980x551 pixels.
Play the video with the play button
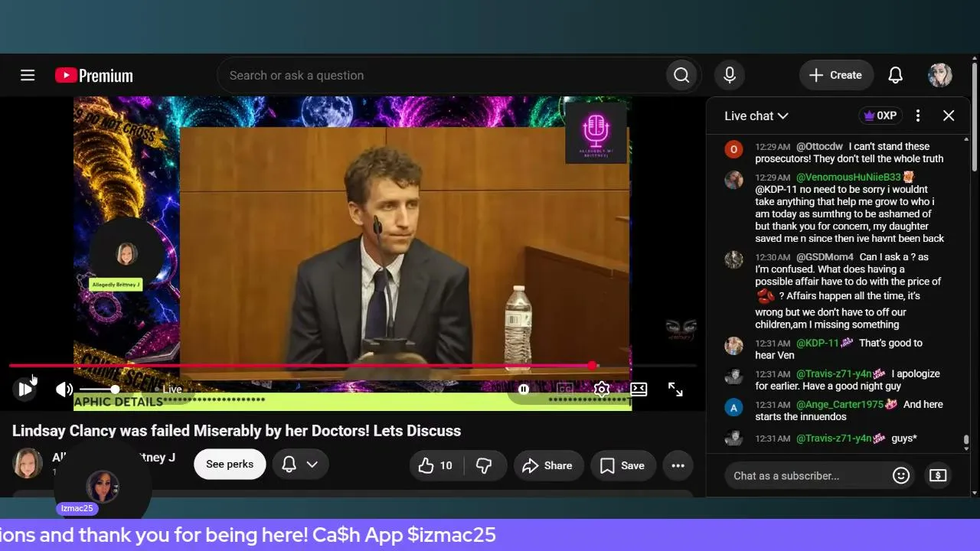[x=24, y=390]
